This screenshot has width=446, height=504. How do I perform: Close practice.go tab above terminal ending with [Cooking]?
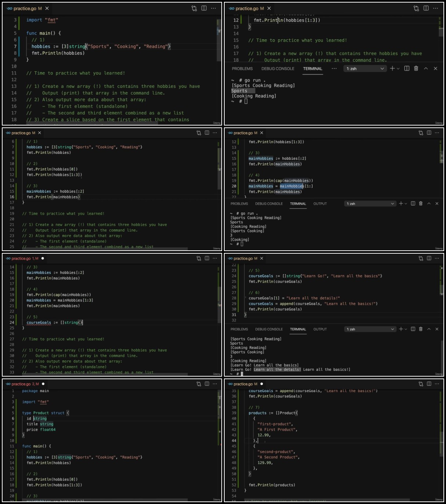click(262, 133)
